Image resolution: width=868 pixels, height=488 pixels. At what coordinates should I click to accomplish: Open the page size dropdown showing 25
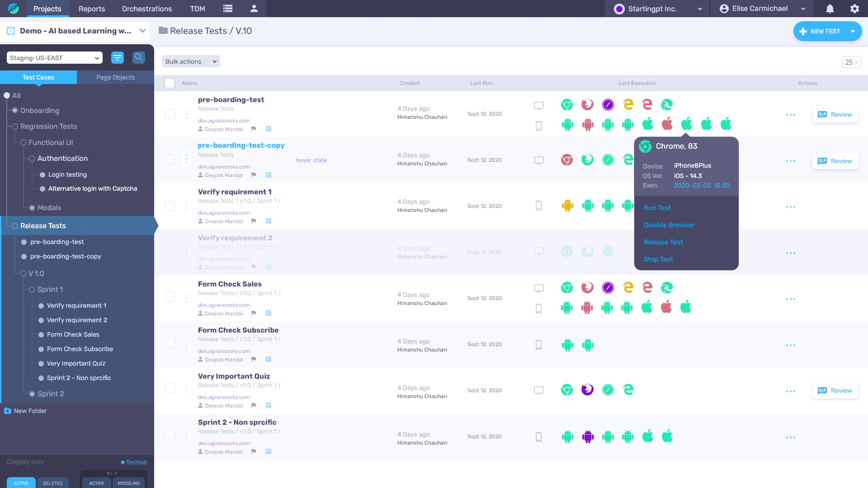pyautogui.click(x=851, y=62)
